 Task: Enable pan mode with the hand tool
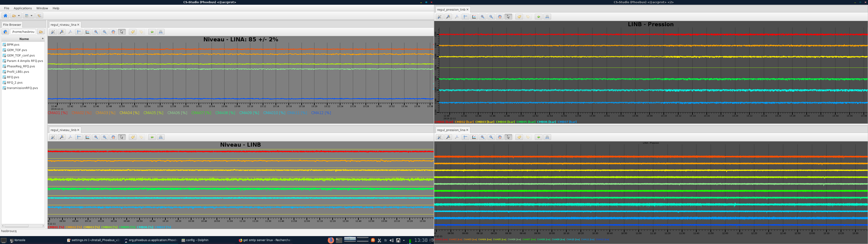coord(113,32)
